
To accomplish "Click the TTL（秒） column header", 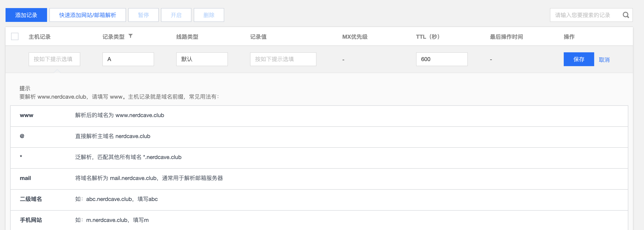I will coord(428,37).
